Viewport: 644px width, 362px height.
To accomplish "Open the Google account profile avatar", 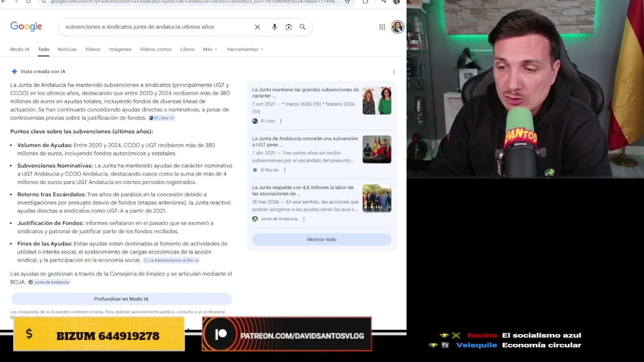I will tap(397, 27).
